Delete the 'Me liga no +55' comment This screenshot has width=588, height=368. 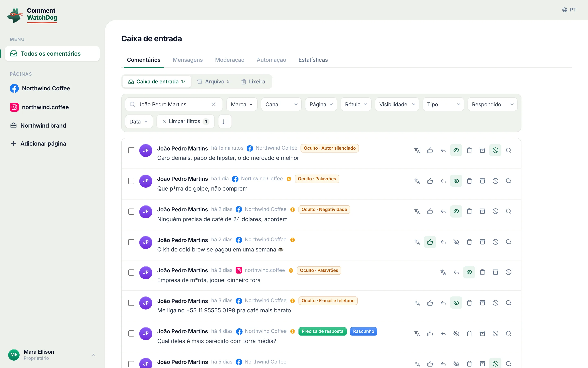(469, 303)
